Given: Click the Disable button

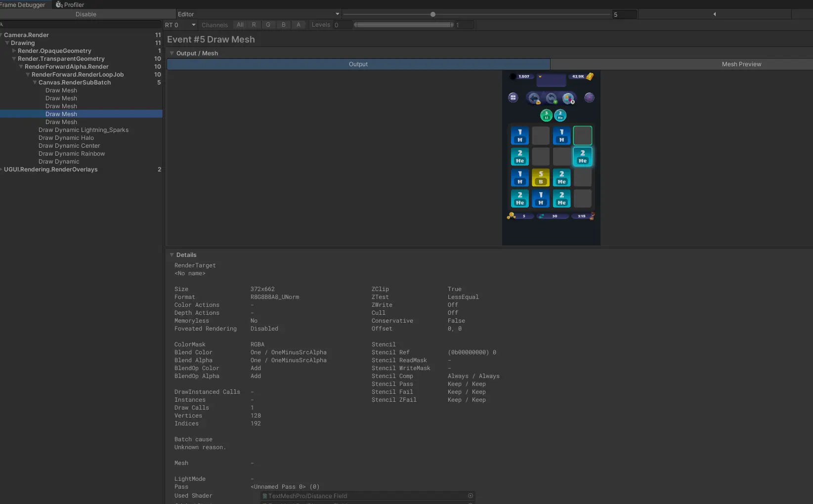Looking at the screenshot, I should (86, 14).
